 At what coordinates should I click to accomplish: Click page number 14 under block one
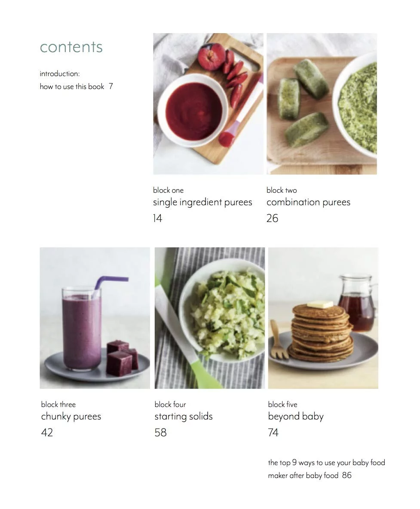(x=158, y=218)
